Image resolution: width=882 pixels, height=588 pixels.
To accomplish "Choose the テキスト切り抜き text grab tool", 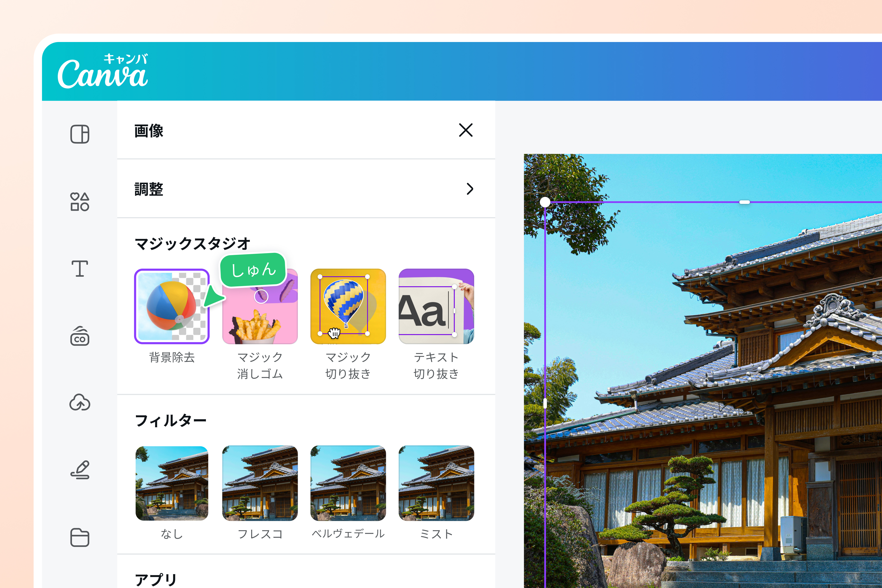I will 436,306.
